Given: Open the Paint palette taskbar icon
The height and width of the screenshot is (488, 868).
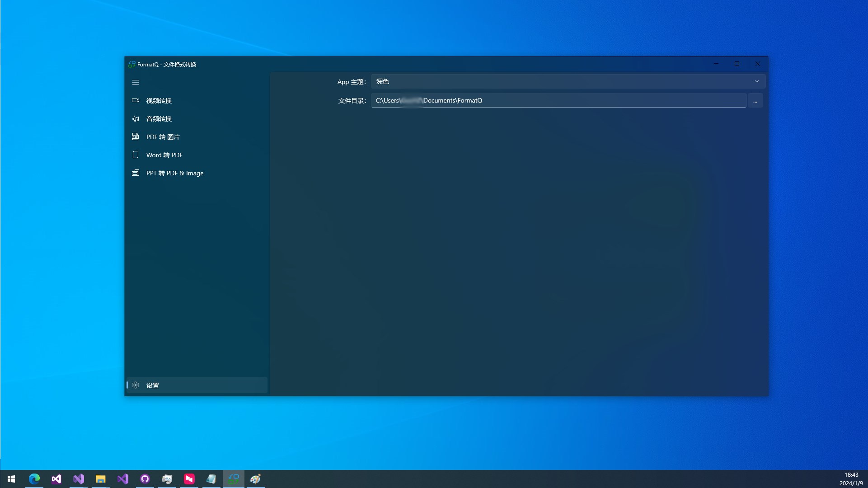Looking at the screenshot, I should (256, 479).
